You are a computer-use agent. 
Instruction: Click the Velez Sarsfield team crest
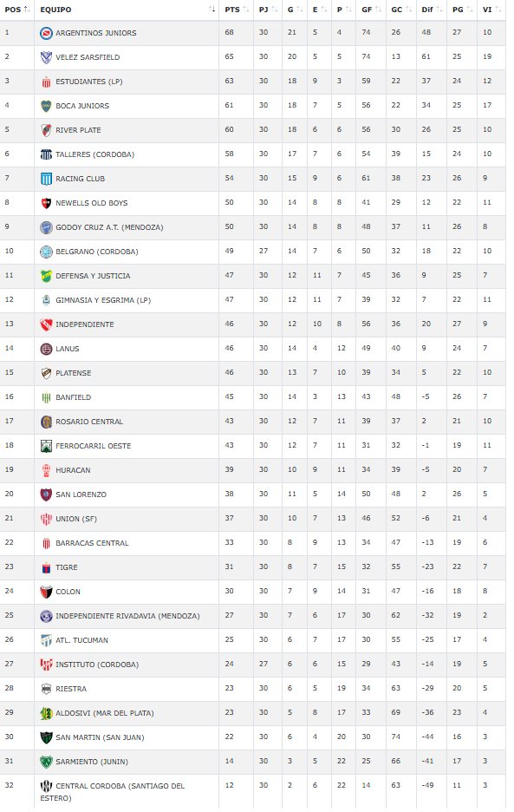[x=46, y=57]
